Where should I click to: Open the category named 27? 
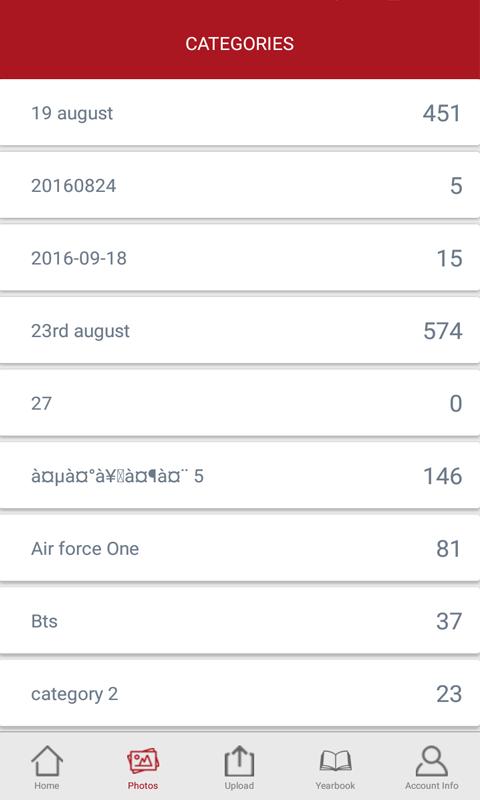click(240, 403)
